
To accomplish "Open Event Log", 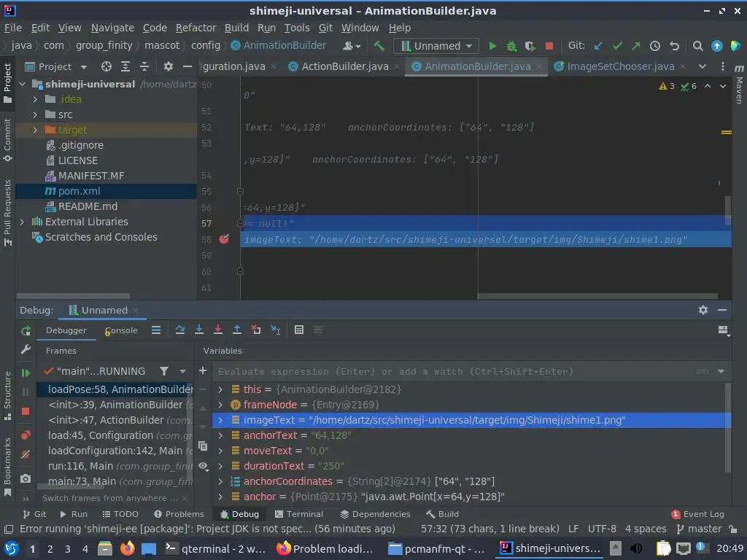I will tap(698, 514).
